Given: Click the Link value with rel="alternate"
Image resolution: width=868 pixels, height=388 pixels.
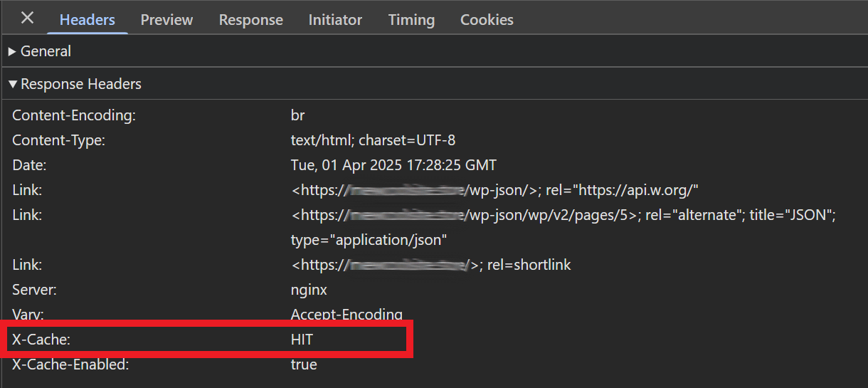Looking at the screenshot, I should click(x=563, y=215).
